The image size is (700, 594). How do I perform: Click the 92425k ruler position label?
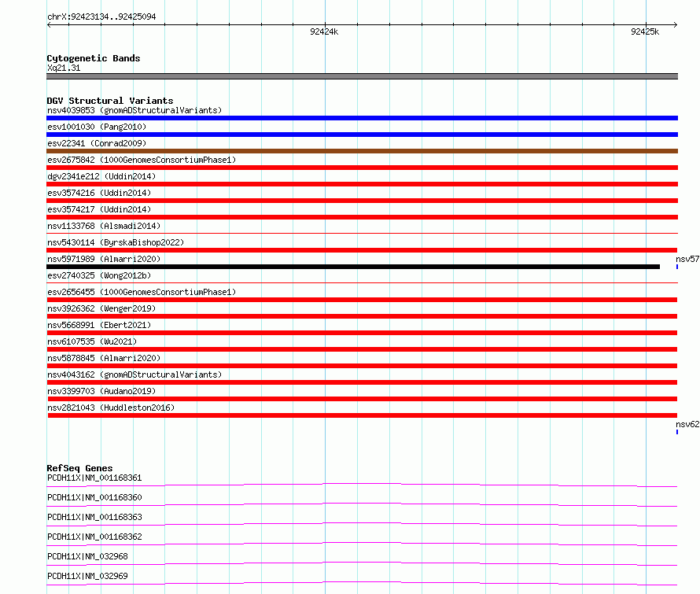coord(645,31)
